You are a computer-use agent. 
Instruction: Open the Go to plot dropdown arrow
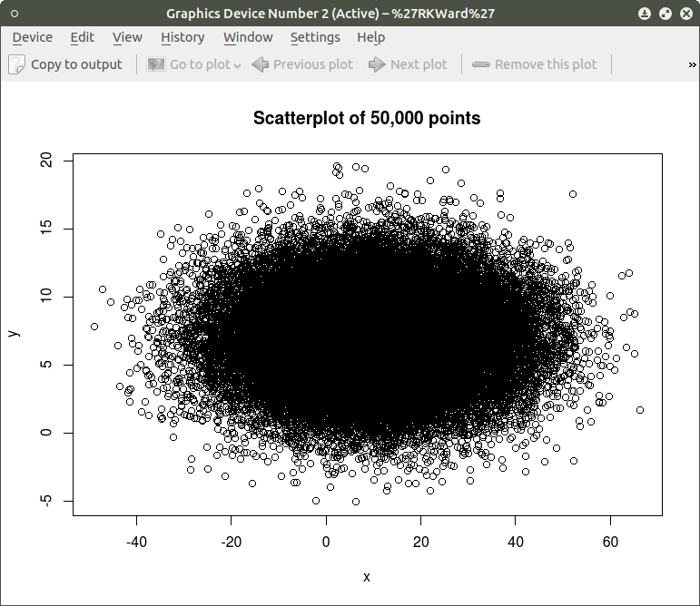pos(237,65)
